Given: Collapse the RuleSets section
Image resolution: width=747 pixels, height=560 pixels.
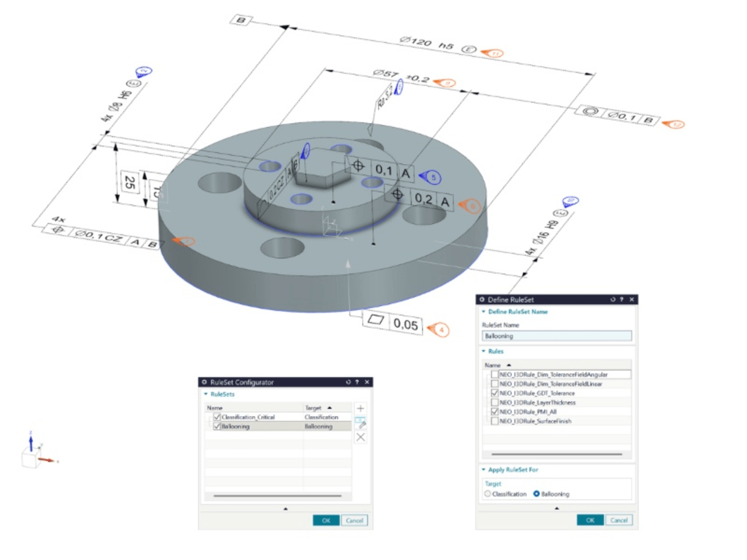Looking at the screenshot, I should click(x=206, y=394).
